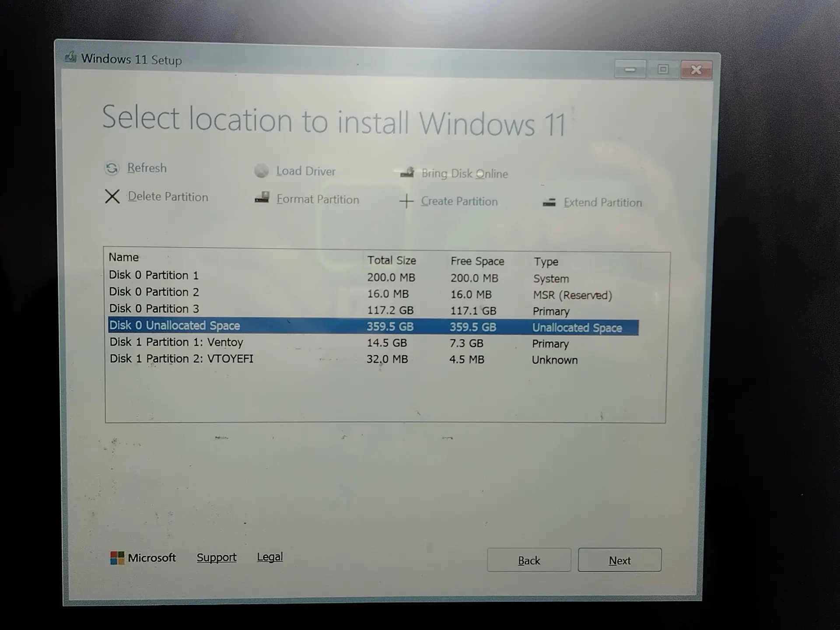Choose Format Partition label
Viewport: 840px width, 630px height.
(318, 199)
